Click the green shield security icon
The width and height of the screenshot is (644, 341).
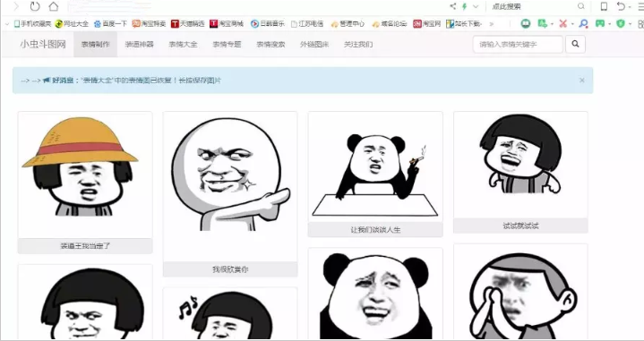[x=621, y=23]
